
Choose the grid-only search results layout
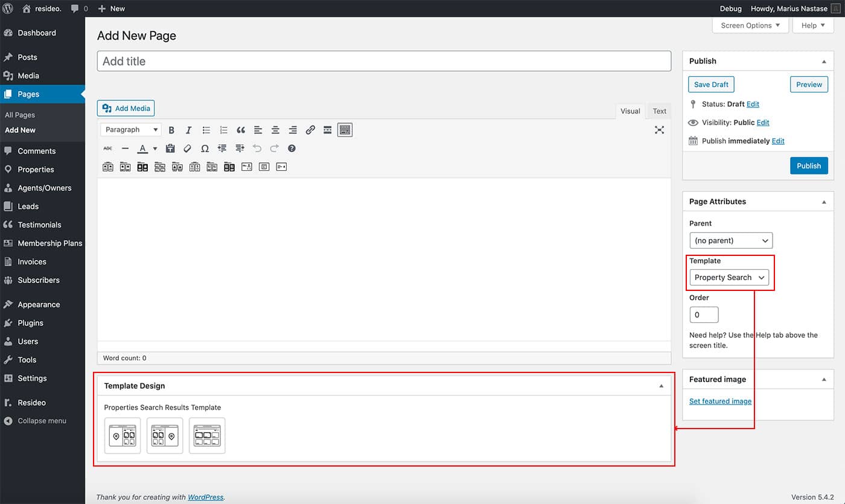pos(207,435)
